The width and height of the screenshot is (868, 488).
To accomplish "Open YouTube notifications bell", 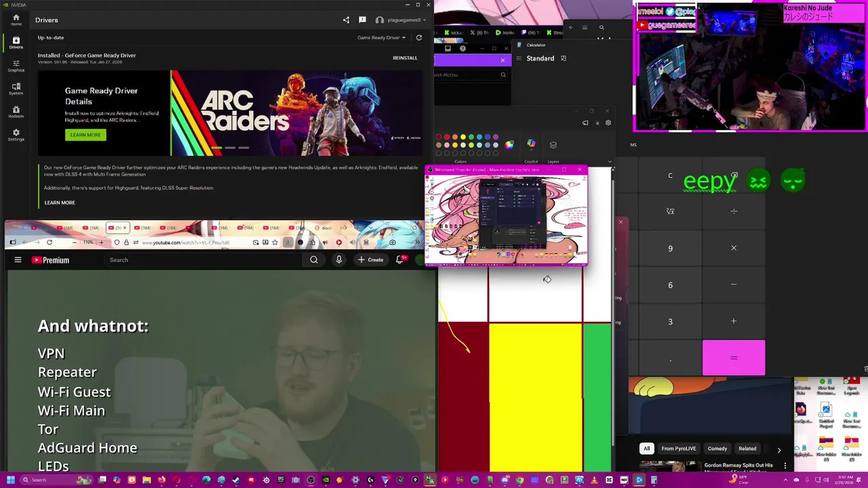I will (x=400, y=260).
